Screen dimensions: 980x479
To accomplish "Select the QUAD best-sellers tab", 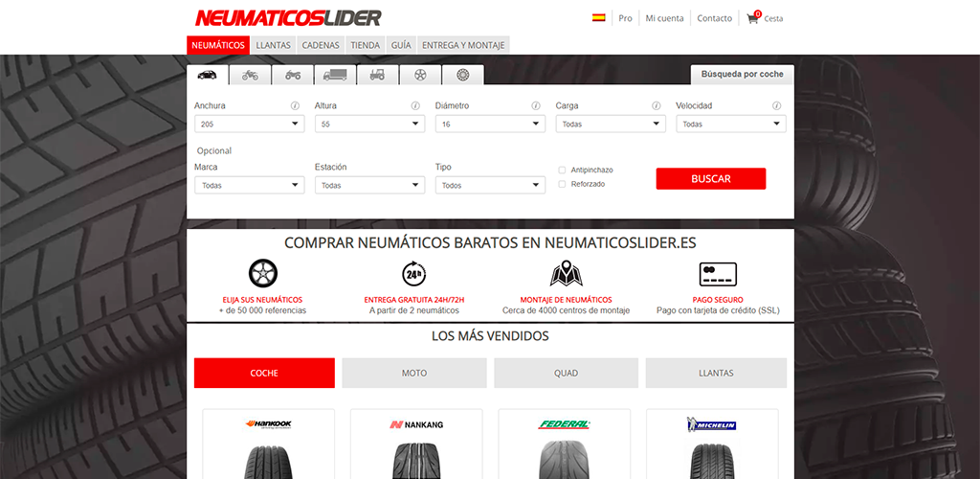I will 567,373.
